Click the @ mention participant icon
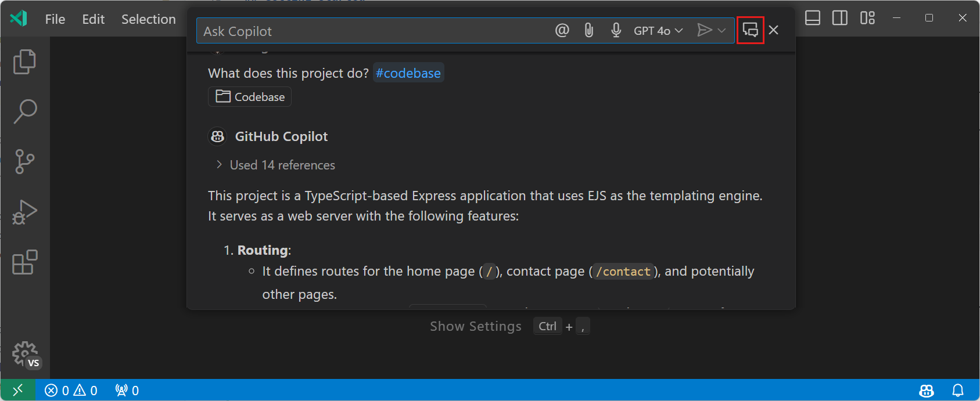 click(562, 30)
